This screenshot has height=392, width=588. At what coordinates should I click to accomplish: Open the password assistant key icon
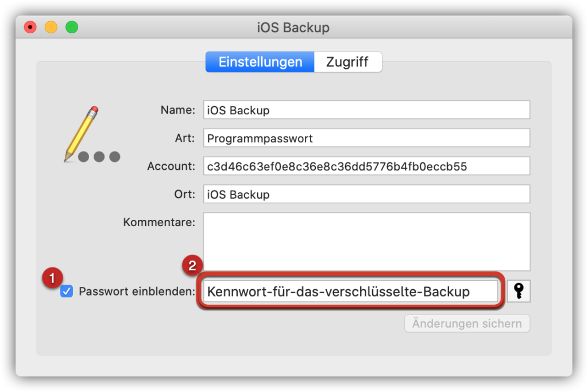[x=519, y=291]
